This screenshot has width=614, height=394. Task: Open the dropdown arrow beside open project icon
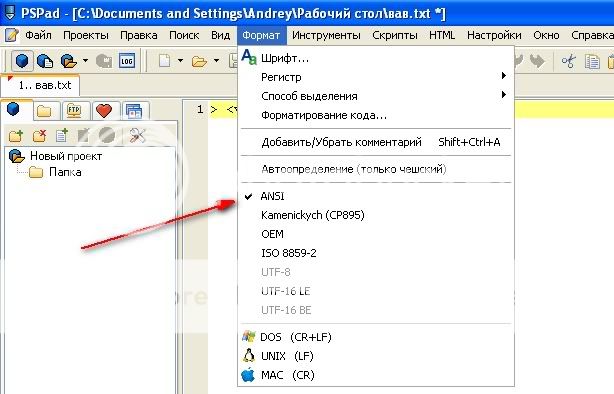coord(85,61)
